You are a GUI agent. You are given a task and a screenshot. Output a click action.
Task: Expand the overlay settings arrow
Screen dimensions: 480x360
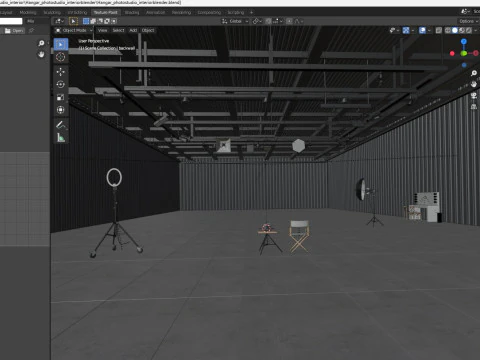[x=429, y=30]
